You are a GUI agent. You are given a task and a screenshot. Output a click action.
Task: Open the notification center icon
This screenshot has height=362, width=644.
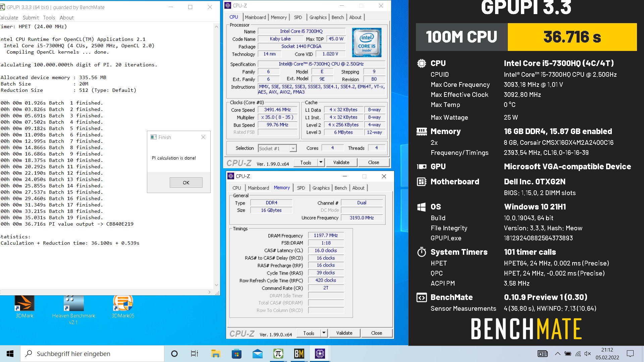[630, 354]
